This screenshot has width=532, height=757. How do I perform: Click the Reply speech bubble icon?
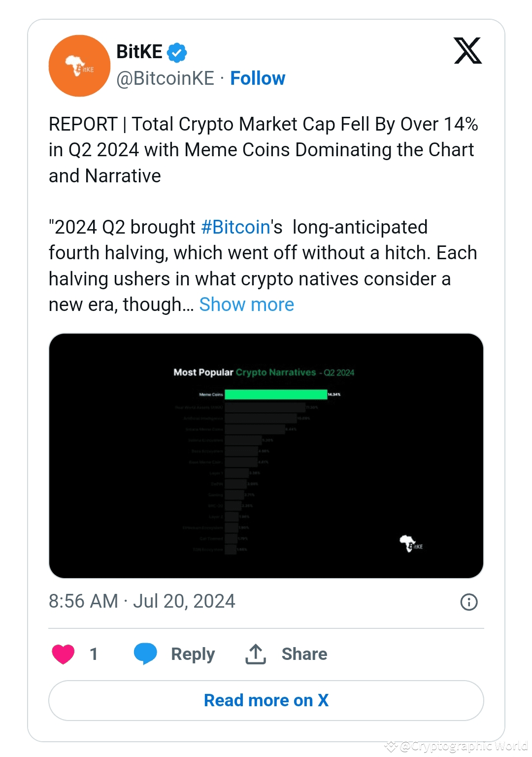tap(145, 654)
